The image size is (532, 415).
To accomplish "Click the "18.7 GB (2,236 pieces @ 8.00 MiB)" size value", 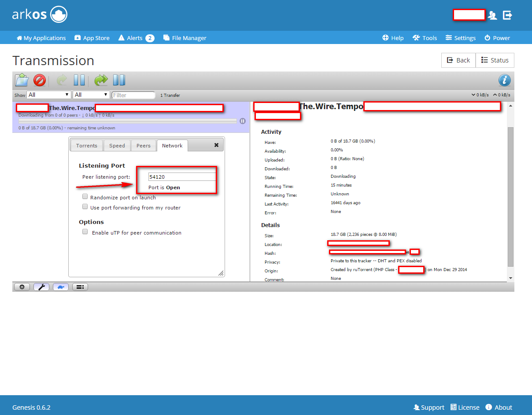I will (x=364, y=235).
